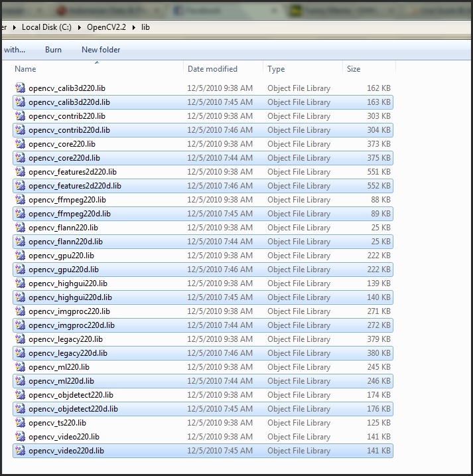Screen dimensions: 473x476
Task: Click the opencv_calib3d220.lib file icon
Action: coord(21,88)
